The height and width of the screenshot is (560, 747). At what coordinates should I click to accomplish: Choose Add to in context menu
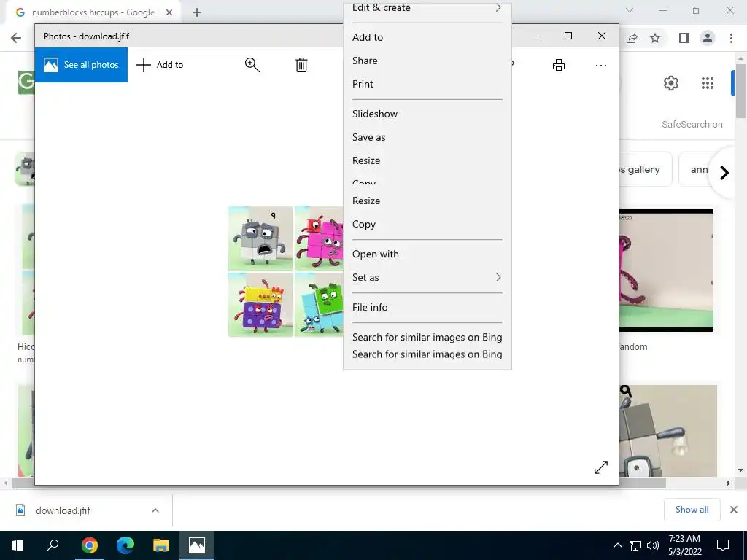tap(427, 37)
